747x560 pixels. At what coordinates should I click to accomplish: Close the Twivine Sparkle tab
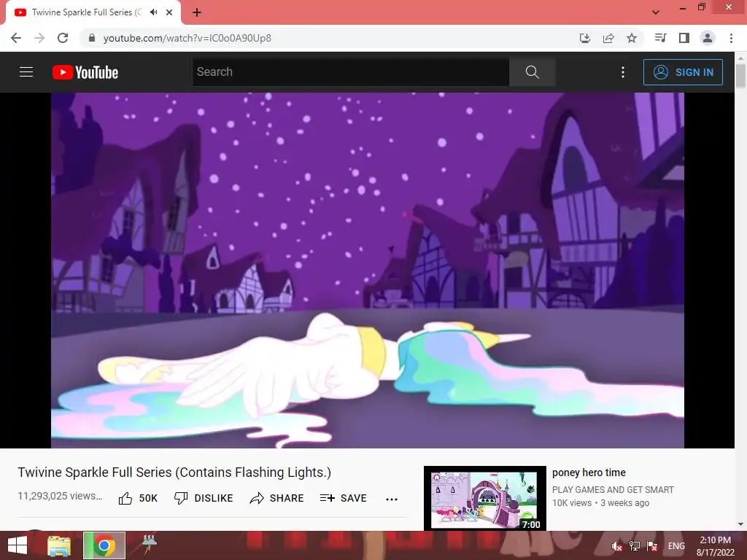pos(169,12)
